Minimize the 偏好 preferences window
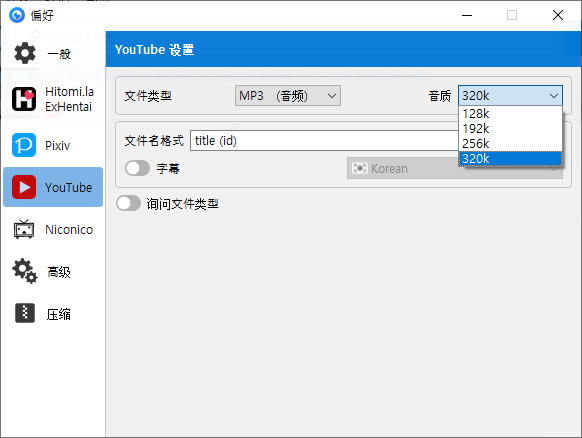 [467, 15]
